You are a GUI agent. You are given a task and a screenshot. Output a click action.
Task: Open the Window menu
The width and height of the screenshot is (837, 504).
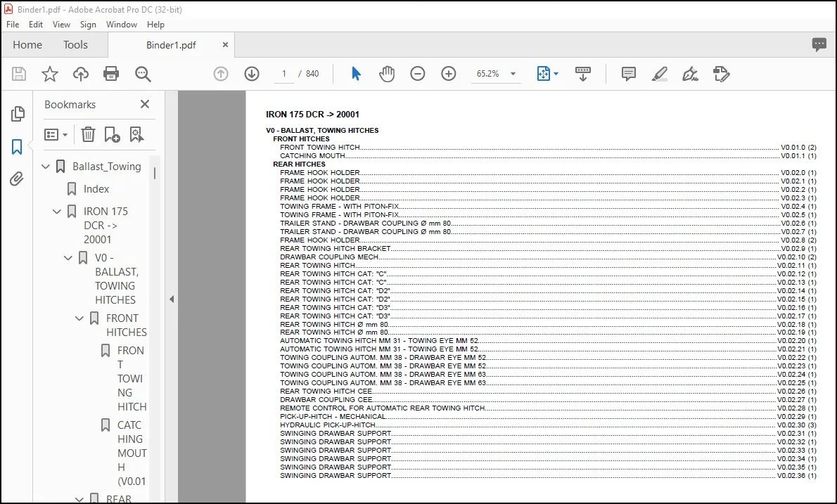[121, 25]
